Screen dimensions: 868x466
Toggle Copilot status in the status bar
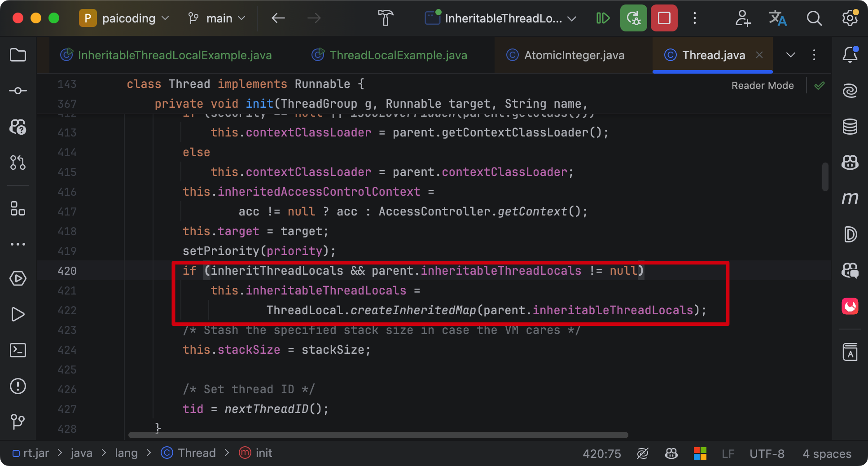coord(671,453)
